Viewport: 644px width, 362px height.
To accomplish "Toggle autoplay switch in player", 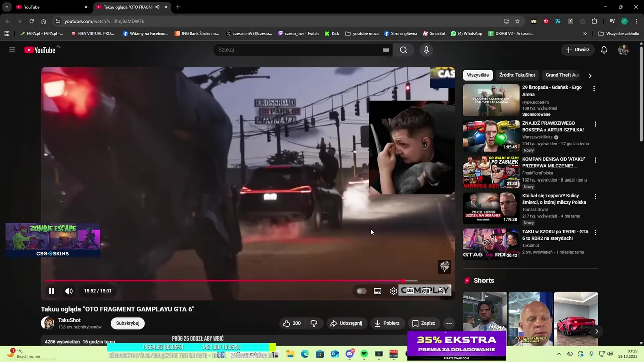I will (361, 291).
